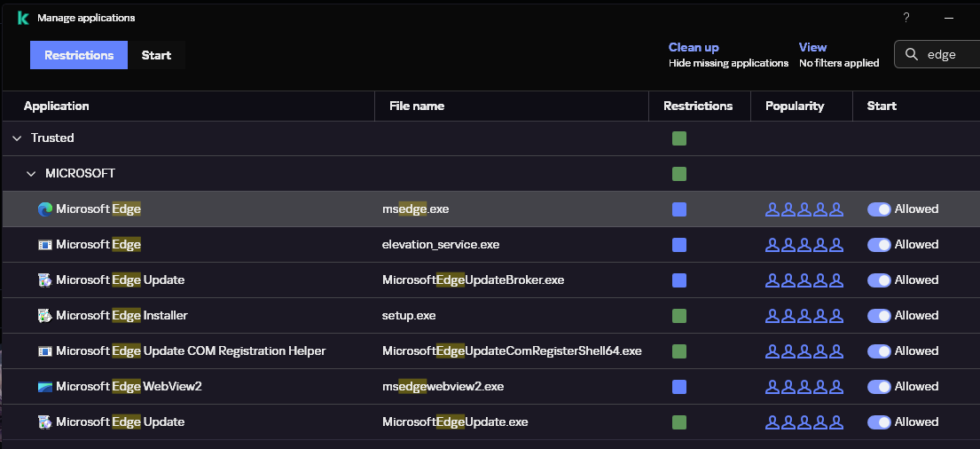Switch to the Restrictions tab

point(79,55)
